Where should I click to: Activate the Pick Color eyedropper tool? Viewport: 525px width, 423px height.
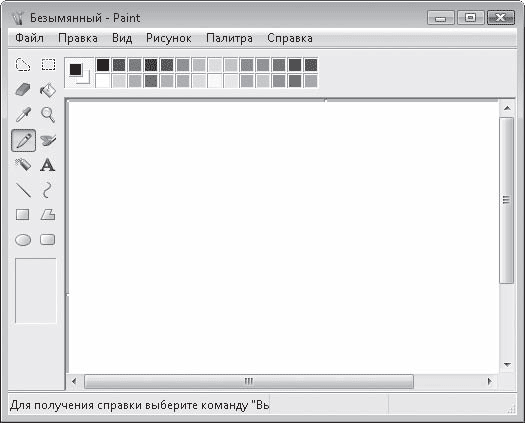point(23,115)
